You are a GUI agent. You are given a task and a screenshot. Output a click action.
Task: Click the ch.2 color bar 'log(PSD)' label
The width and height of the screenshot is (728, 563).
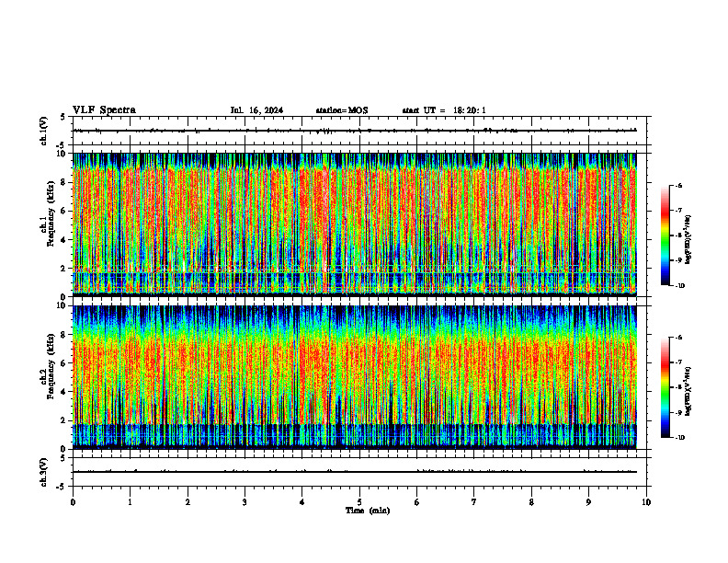(688, 391)
